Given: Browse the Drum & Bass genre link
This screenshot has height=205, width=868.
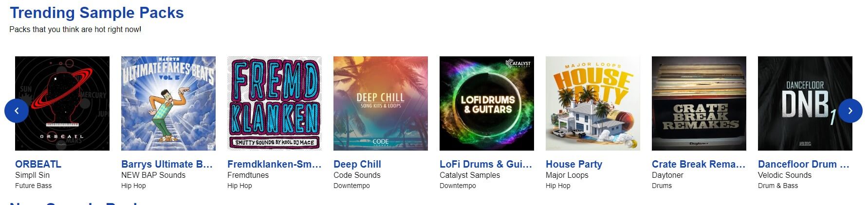Looking at the screenshot, I should point(778,186).
